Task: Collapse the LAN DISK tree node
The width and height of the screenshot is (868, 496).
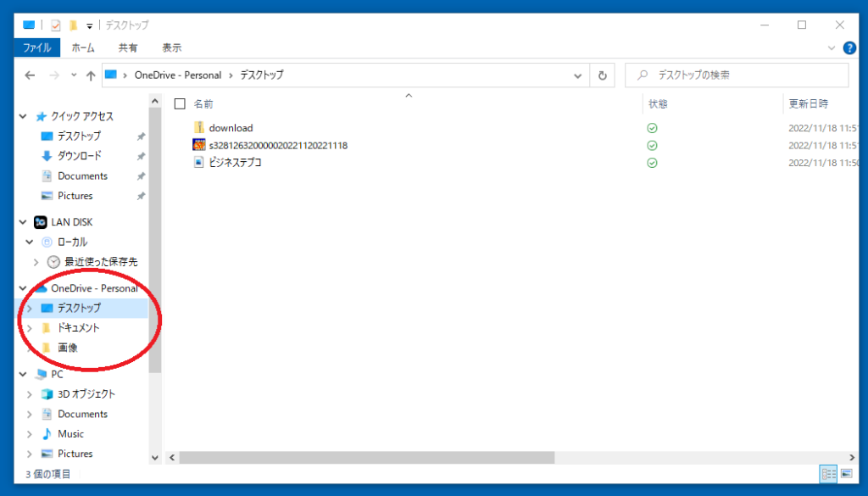Action: tap(23, 222)
